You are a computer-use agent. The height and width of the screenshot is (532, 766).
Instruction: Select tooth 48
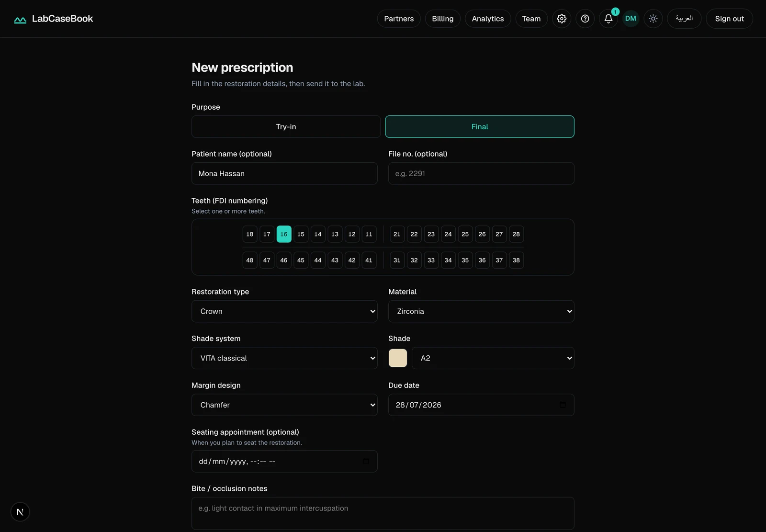point(250,260)
